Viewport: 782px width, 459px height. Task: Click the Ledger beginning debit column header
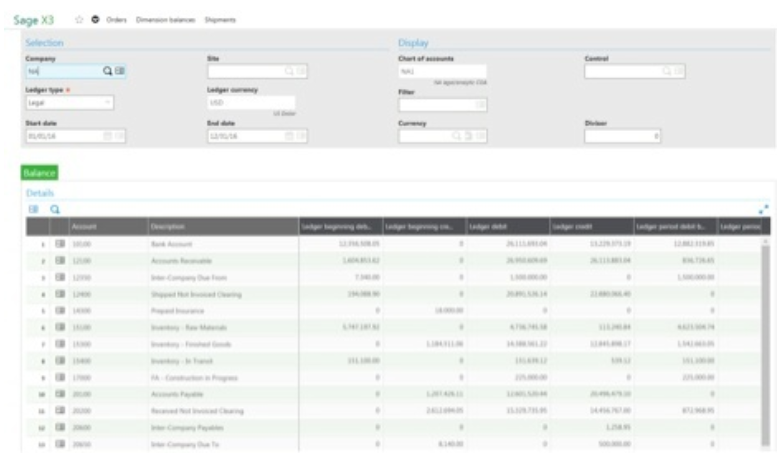coord(341,227)
